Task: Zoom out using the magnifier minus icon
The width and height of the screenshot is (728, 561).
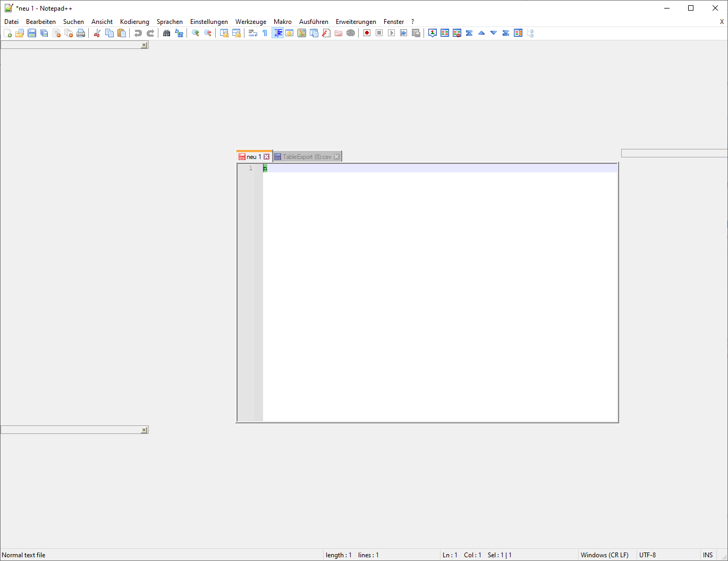Action: click(208, 33)
